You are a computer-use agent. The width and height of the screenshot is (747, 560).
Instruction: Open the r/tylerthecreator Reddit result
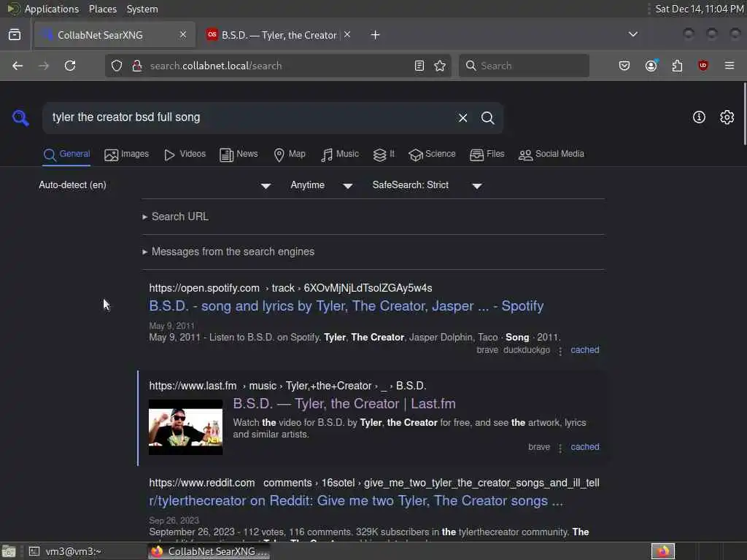(x=356, y=501)
